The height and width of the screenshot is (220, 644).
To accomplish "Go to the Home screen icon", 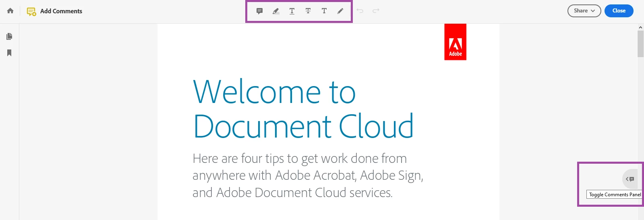I will click(x=10, y=11).
